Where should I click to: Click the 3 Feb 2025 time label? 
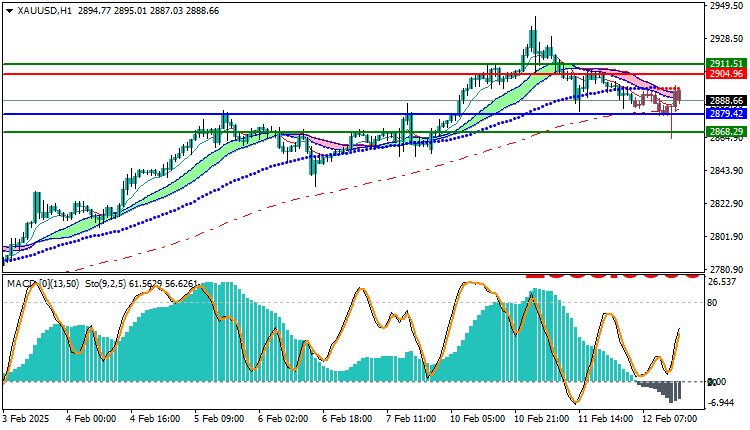pyautogui.click(x=26, y=419)
